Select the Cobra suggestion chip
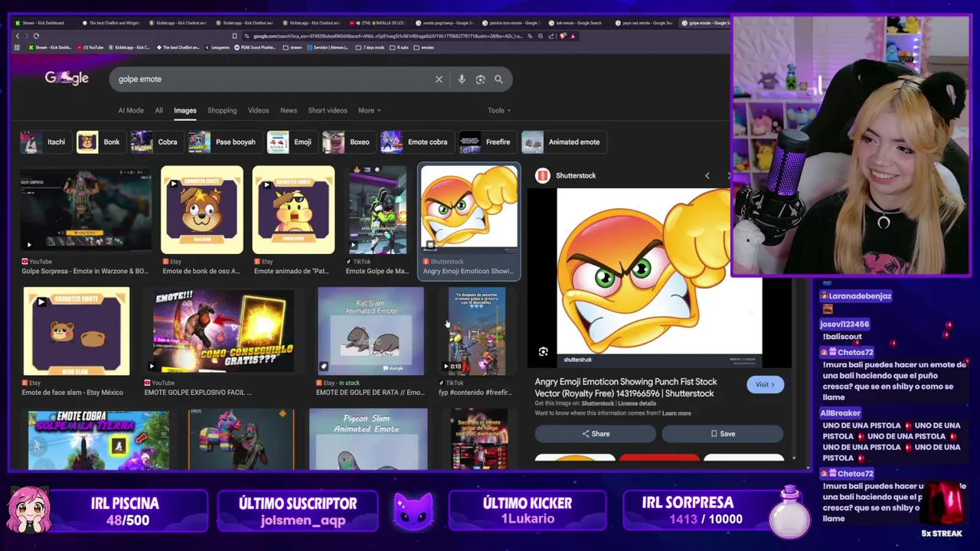Screen dimensions: 980x551 click(x=155, y=142)
